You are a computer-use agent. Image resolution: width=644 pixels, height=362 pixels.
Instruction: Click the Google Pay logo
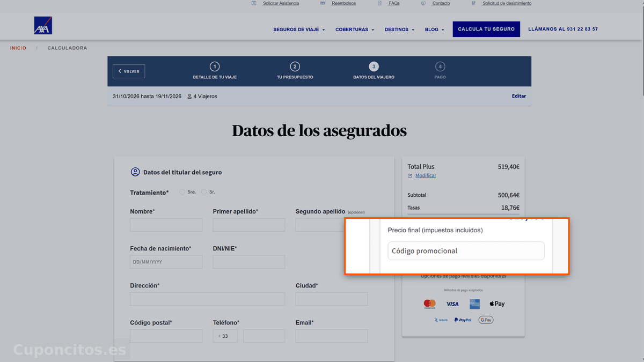point(486,320)
